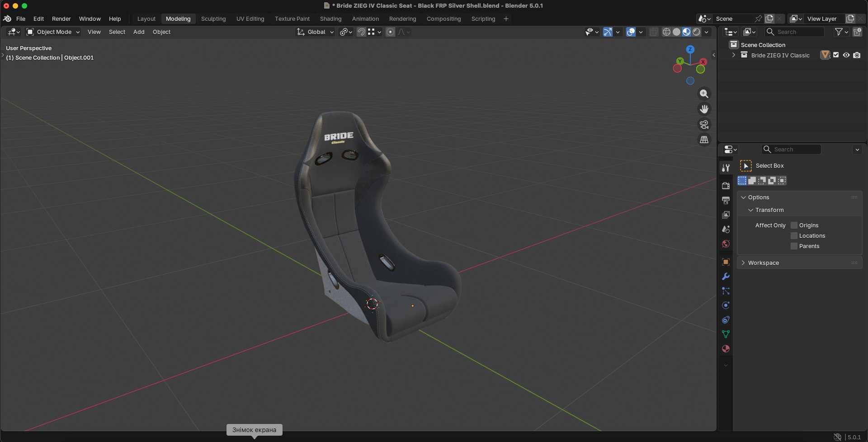Toggle proportional editing button
Image resolution: width=868 pixels, height=442 pixels.
(x=391, y=32)
